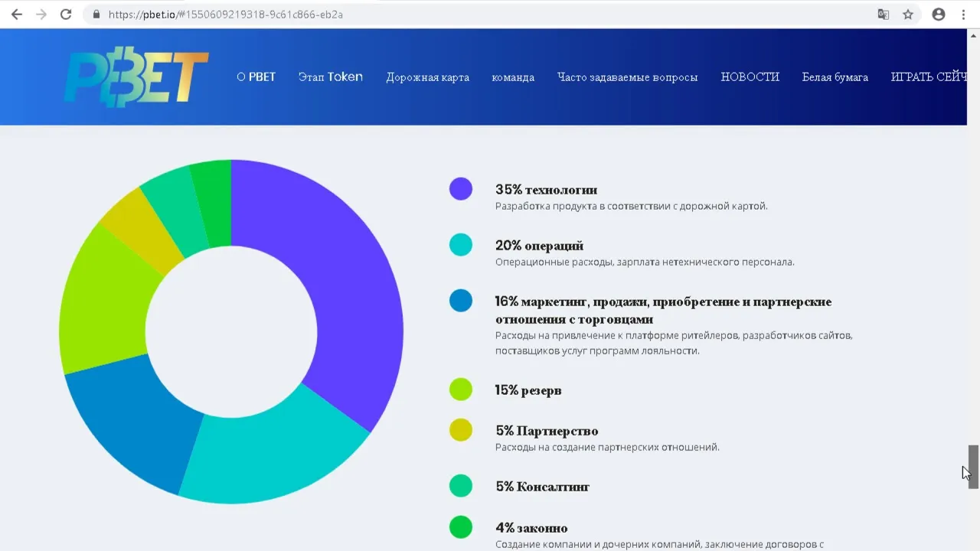Open the команда nav link
This screenshot has height=551, width=980.
click(513, 77)
